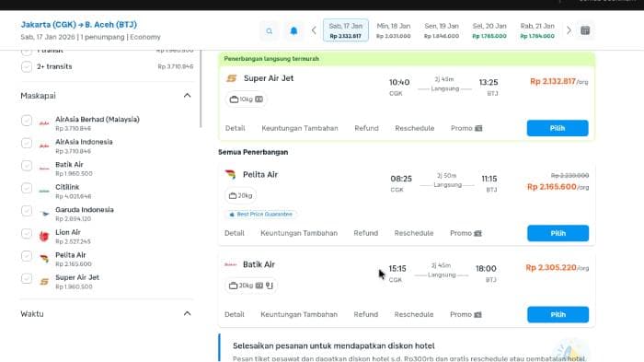Open Promo tab for Batik Air
644x362 pixels.
466,314
